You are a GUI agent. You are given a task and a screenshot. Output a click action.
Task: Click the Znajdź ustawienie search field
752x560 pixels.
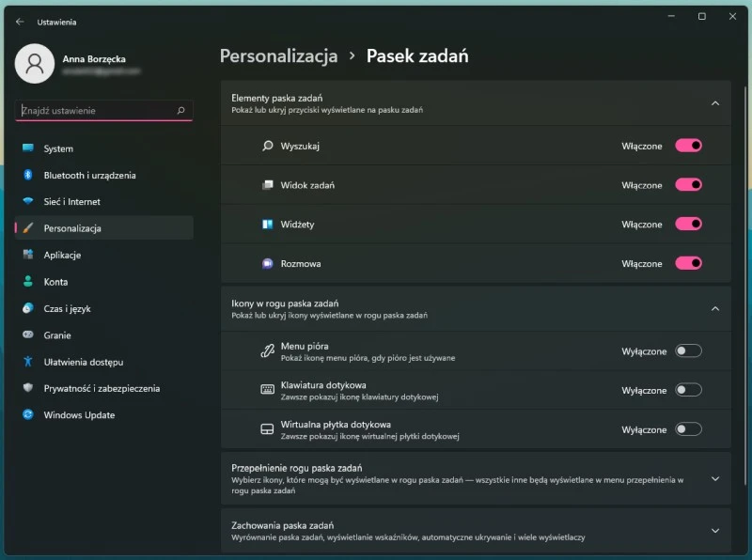pyautogui.click(x=103, y=110)
